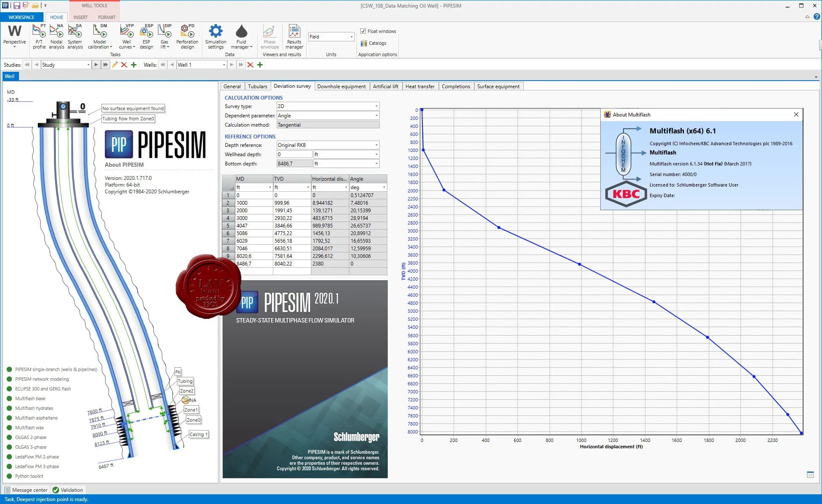The image size is (822, 504).
Task: Click the save icon in title bar
Action: (x=16, y=5)
